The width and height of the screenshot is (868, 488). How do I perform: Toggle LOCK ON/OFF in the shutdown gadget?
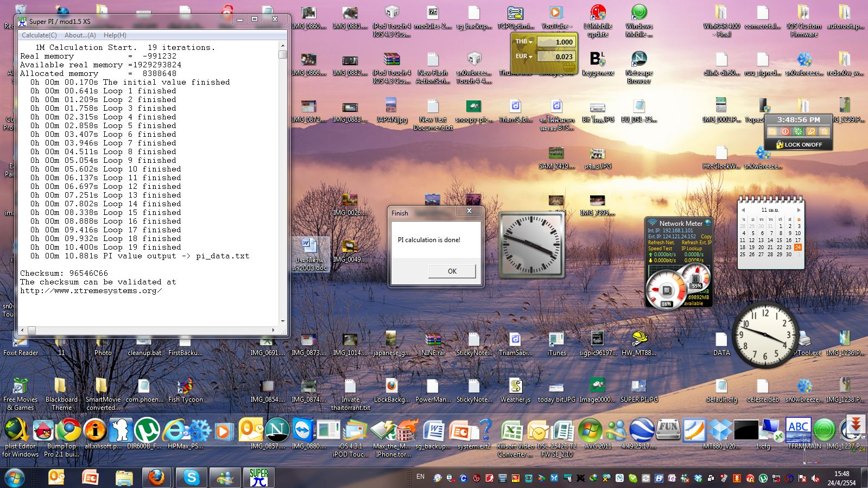pyautogui.click(x=799, y=144)
